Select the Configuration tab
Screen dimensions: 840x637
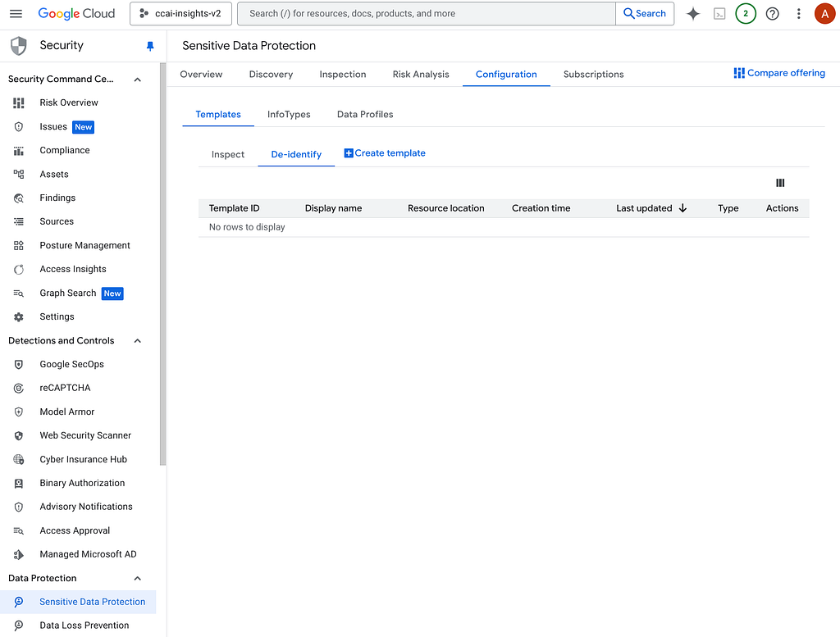506,75
